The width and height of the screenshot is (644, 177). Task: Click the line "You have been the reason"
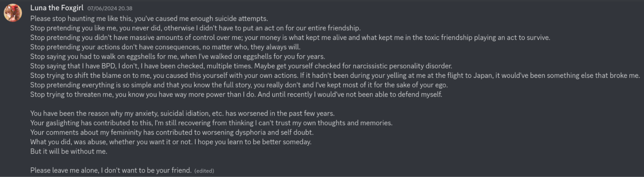point(182,113)
